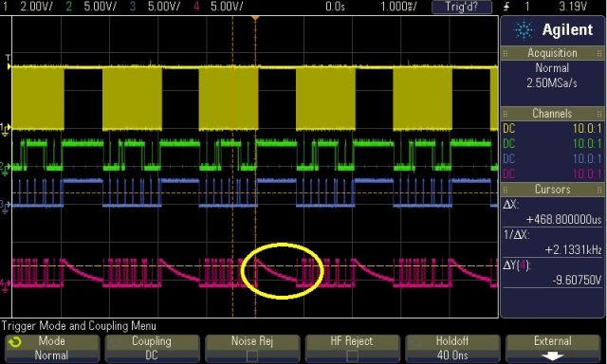Open the Acquisition panel header
The width and height of the screenshot is (607, 364).
point(552,53)
